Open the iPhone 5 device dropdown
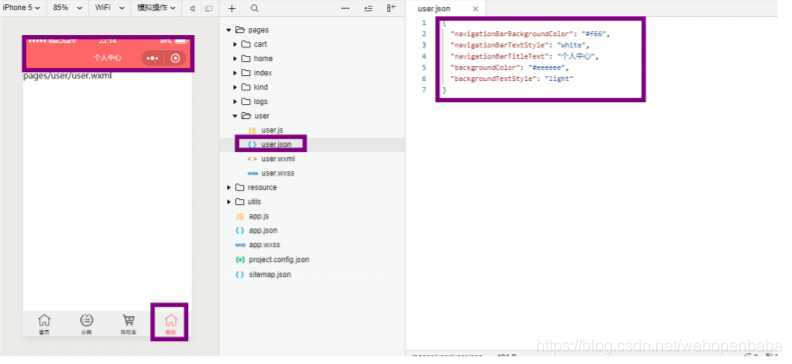 click(x=22, y=8)
